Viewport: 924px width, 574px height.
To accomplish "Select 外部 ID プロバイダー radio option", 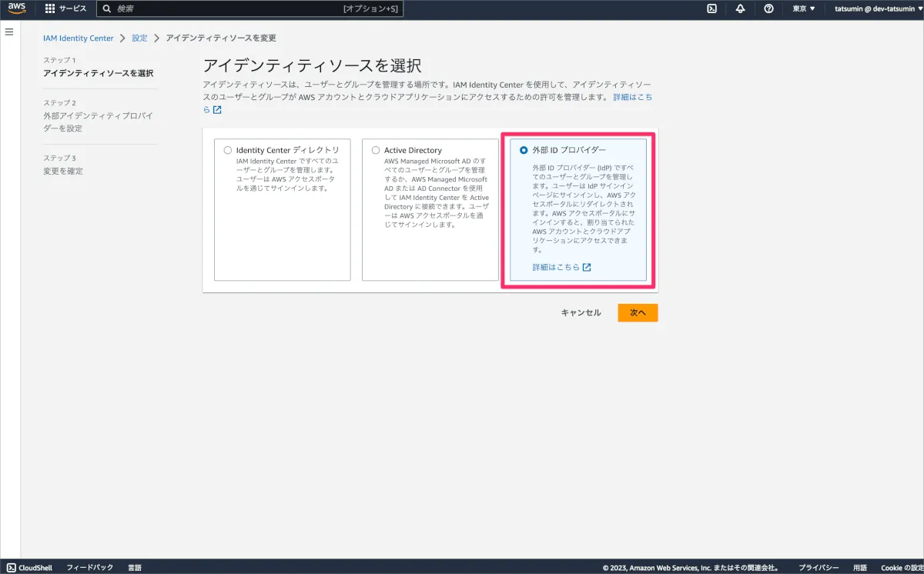I will tap(524, 150).
